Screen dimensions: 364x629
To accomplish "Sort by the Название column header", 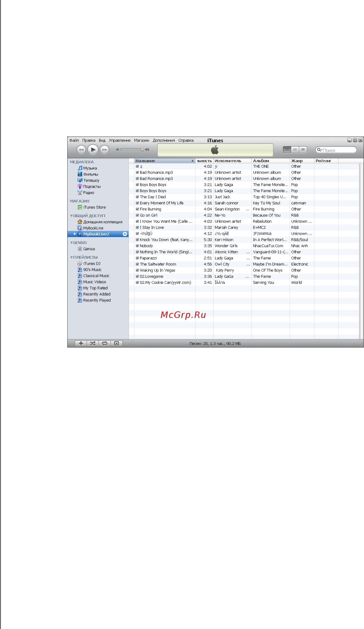I will (x=164, y=161).
